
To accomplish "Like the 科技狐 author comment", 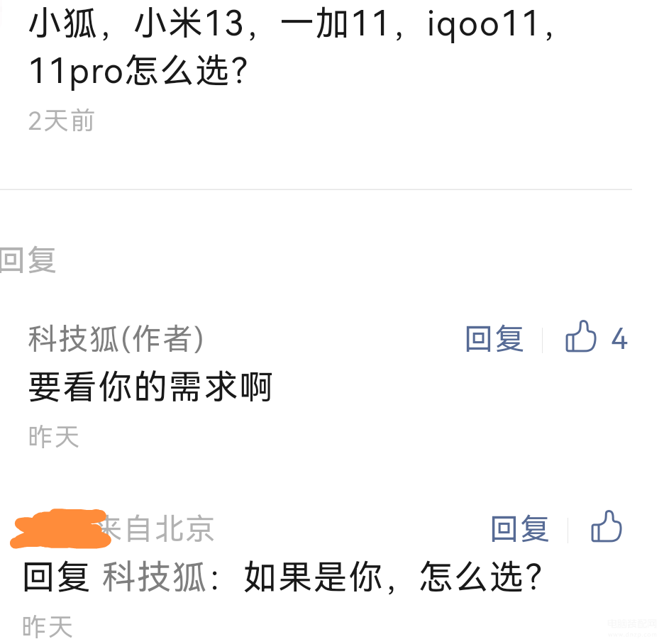I will pyautogui.click(x=580, y=337).
